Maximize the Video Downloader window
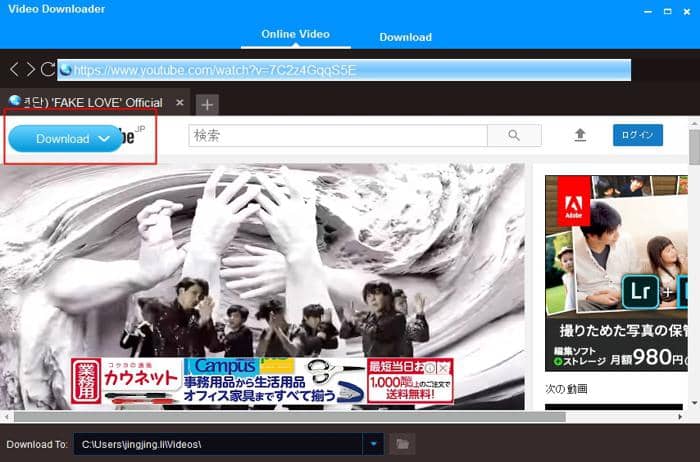 [667, 12]
